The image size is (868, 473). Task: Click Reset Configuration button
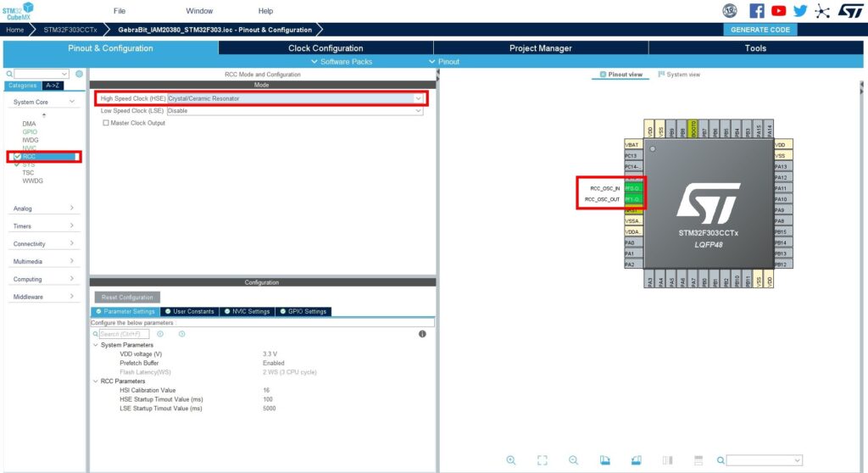(x=127, y=298)
